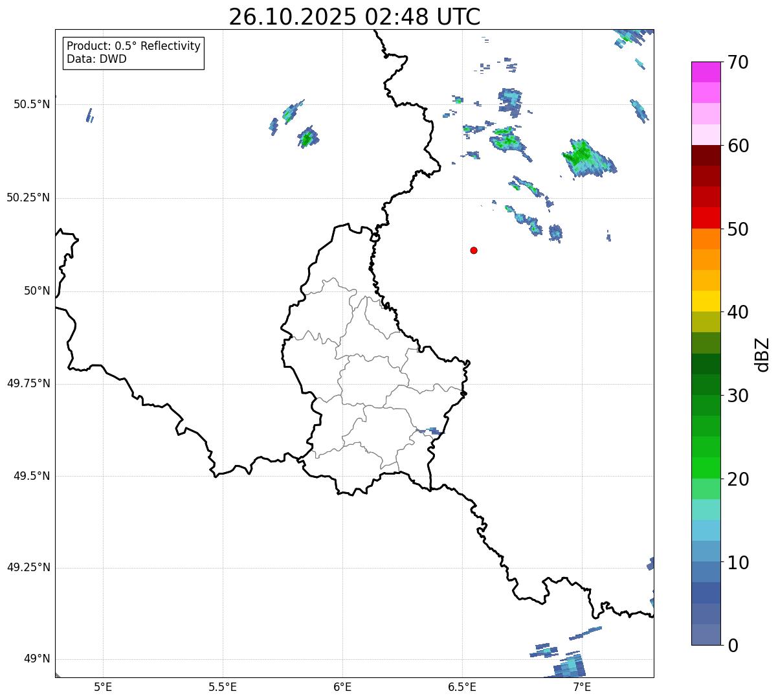Click the red station marker dot
The height and width of the screenshot is (700, 778).
474,251
